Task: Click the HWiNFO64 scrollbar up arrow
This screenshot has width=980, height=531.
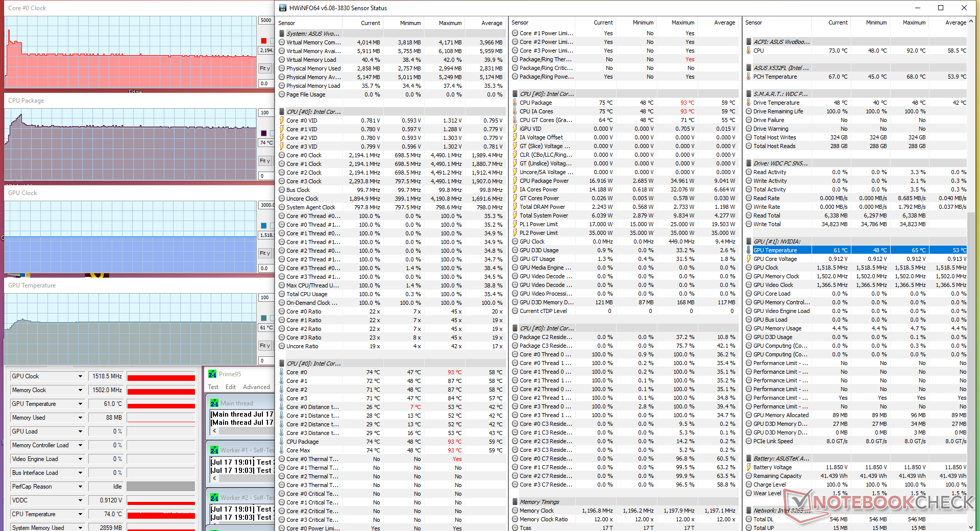Action: (x=971, y=22)
